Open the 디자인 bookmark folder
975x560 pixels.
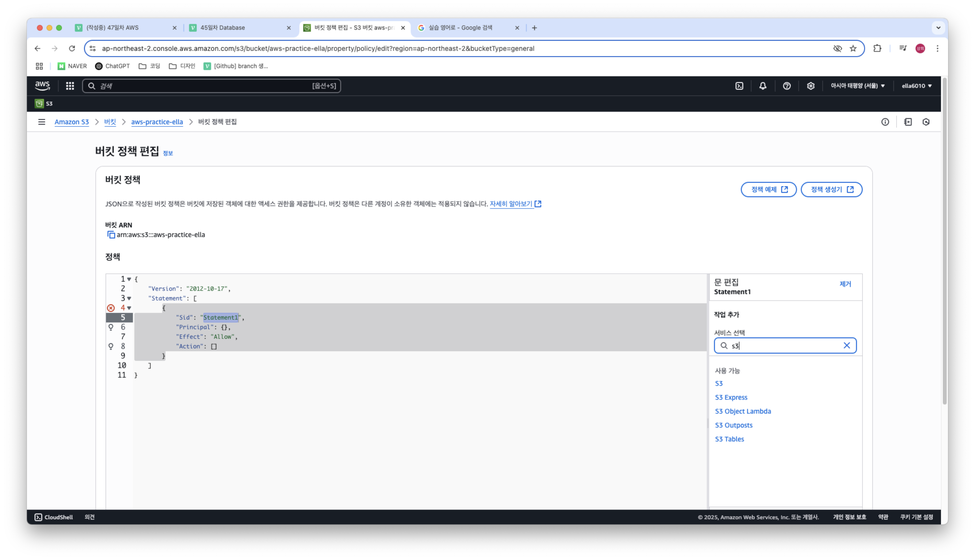click(x=182, y=66)
